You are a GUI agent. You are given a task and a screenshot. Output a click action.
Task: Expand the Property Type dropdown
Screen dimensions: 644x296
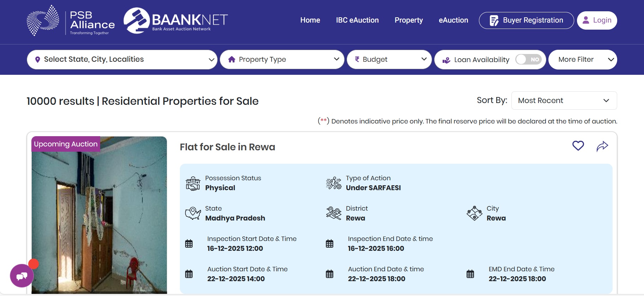tap(282, 60)
